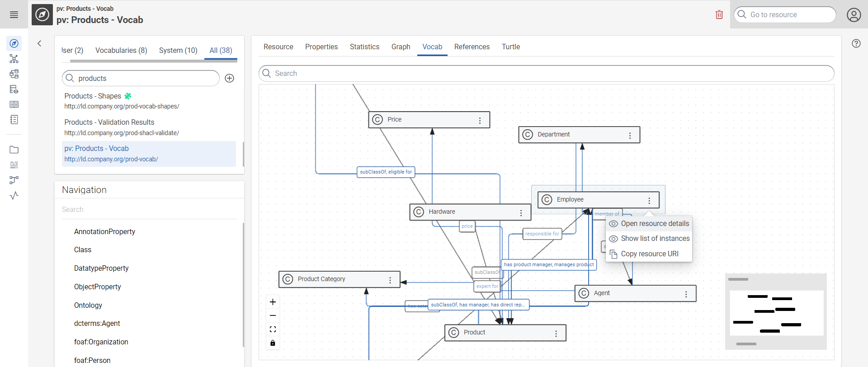Toggle the graph lock icon
Viewport: 868px width, 367px height.
[273, 343]
